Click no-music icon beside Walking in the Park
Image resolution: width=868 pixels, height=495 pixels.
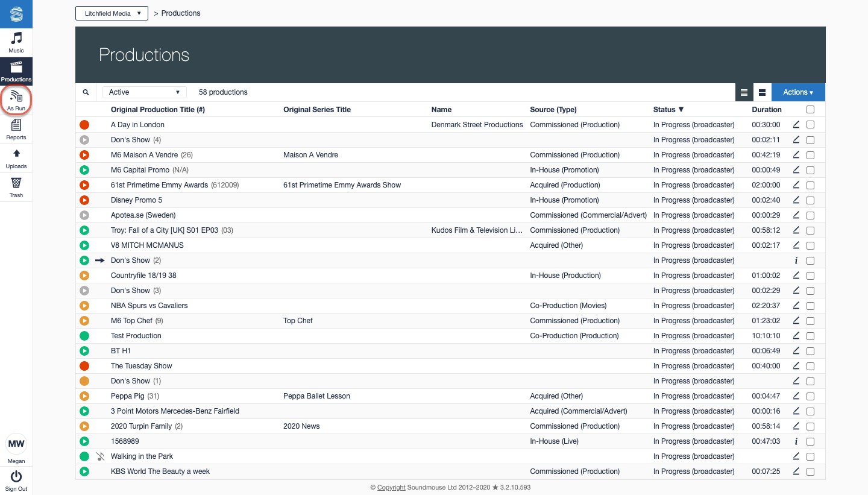(101, 456)
